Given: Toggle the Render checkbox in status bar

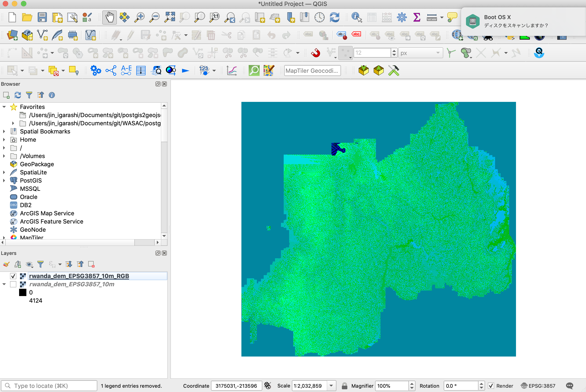Looking at the screenshot, I should (491, 386).
